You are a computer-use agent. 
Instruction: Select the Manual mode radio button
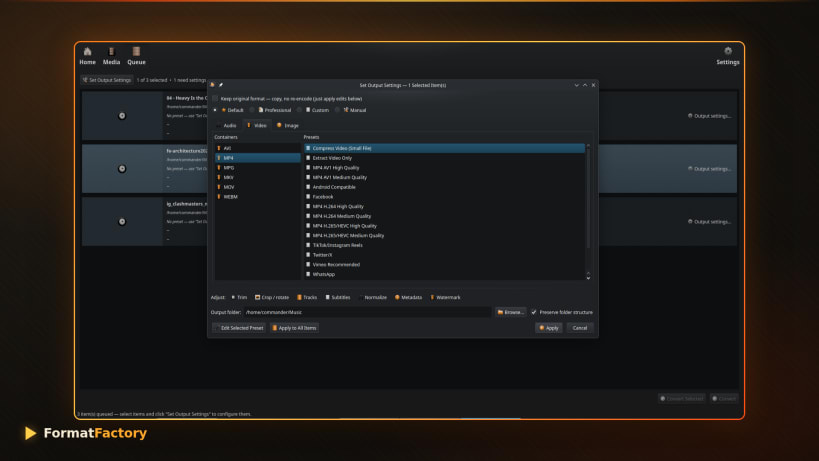[x=337, y=110]
